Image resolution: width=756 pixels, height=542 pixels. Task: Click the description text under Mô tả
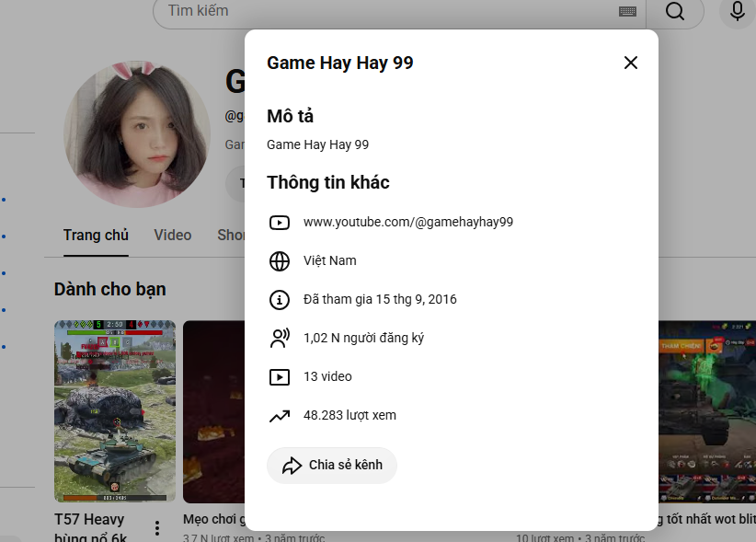point(317,144)
